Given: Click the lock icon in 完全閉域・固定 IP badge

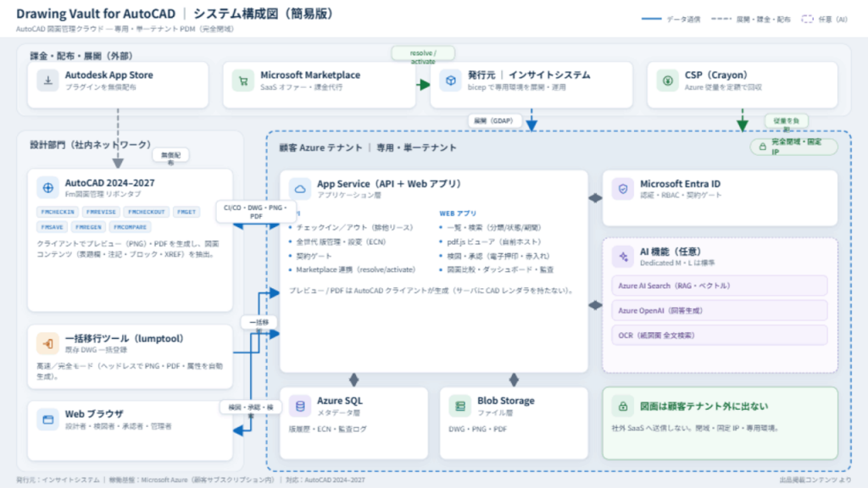Looking at the screenshot, I should click(x=762, y=147).
